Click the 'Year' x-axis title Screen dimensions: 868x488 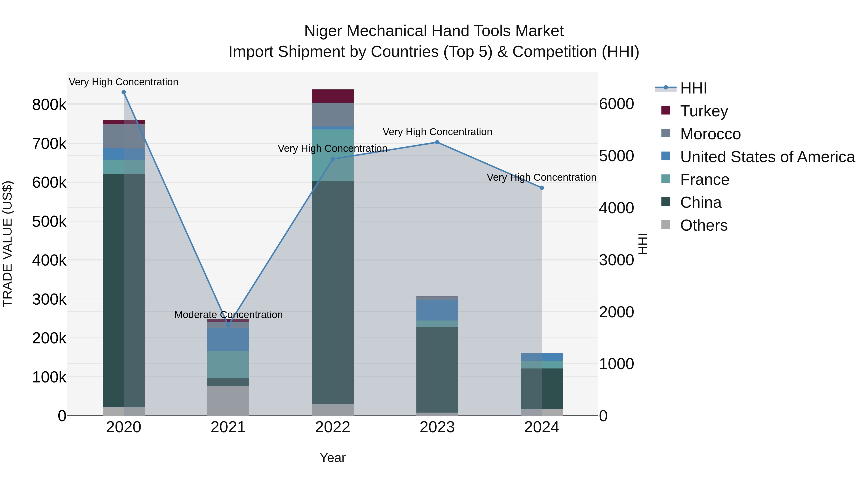[x=332, y=458]
